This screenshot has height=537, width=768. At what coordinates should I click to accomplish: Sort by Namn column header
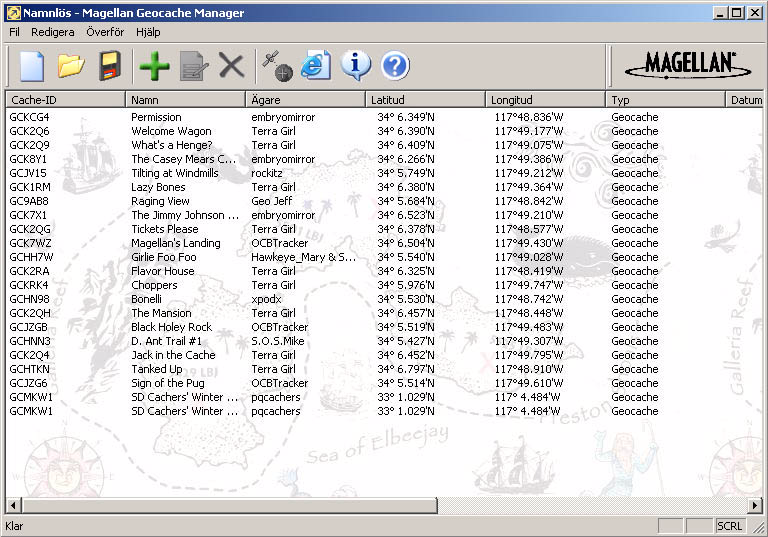tap(186, 99)
